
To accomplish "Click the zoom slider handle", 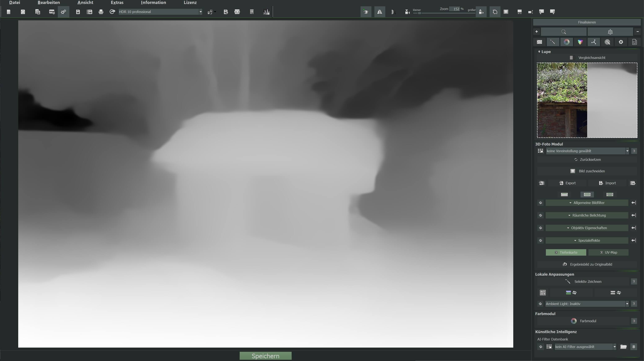I will tap(419, 13).
